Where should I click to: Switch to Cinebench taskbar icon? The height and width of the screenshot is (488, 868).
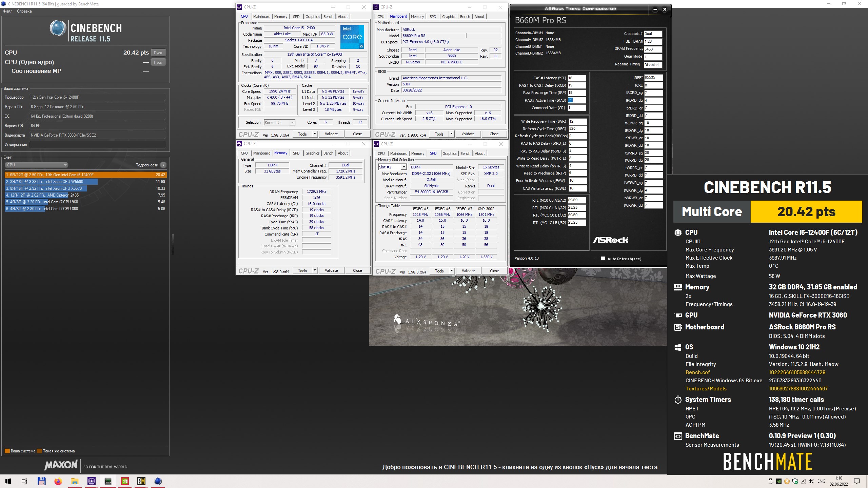[158, 481]
